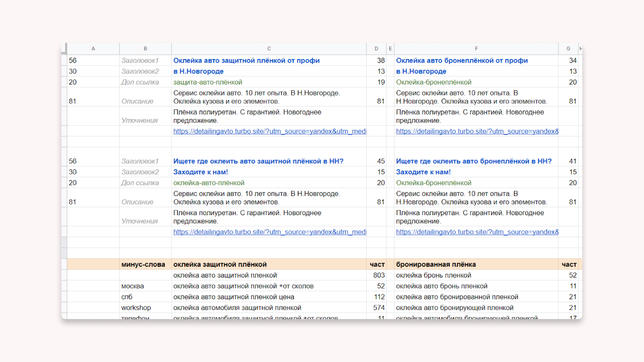Image resolution: width=644 pixels, height=362 pixels.
Task: Click frequency value 112
Action: tap(379, 297)
